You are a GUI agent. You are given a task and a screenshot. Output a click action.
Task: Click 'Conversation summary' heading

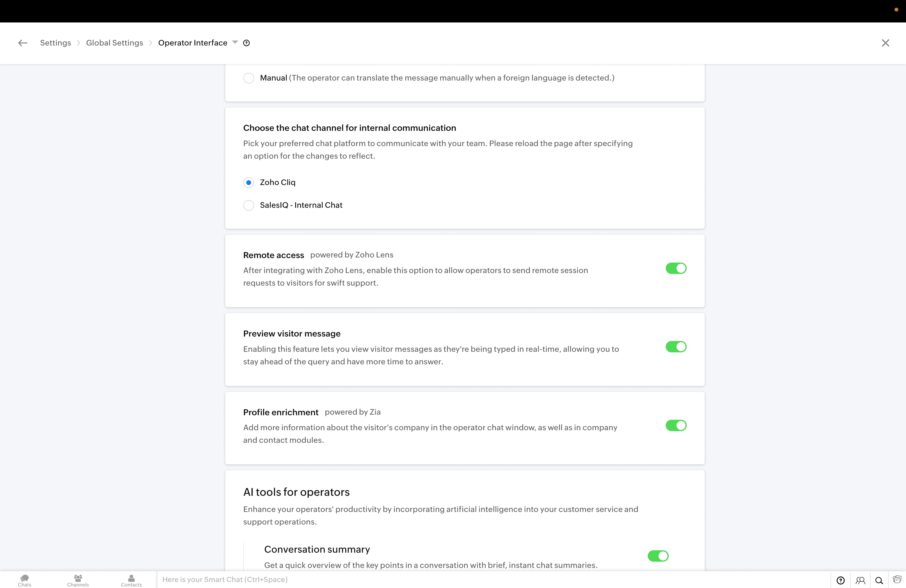pyautogui.click(x=317, y=550)
